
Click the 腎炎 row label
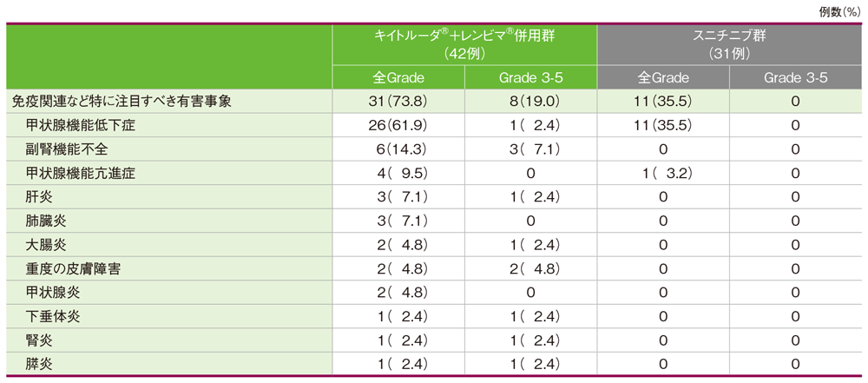(40, 340)
